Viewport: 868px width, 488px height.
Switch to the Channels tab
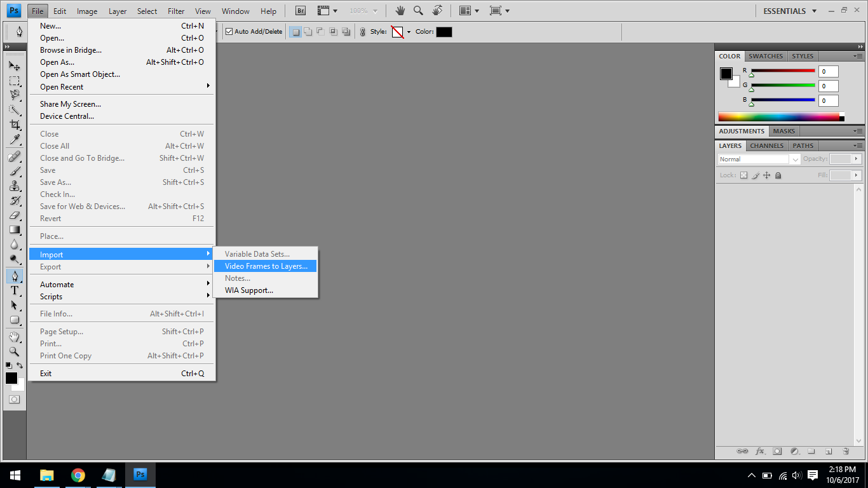[767, 146]
